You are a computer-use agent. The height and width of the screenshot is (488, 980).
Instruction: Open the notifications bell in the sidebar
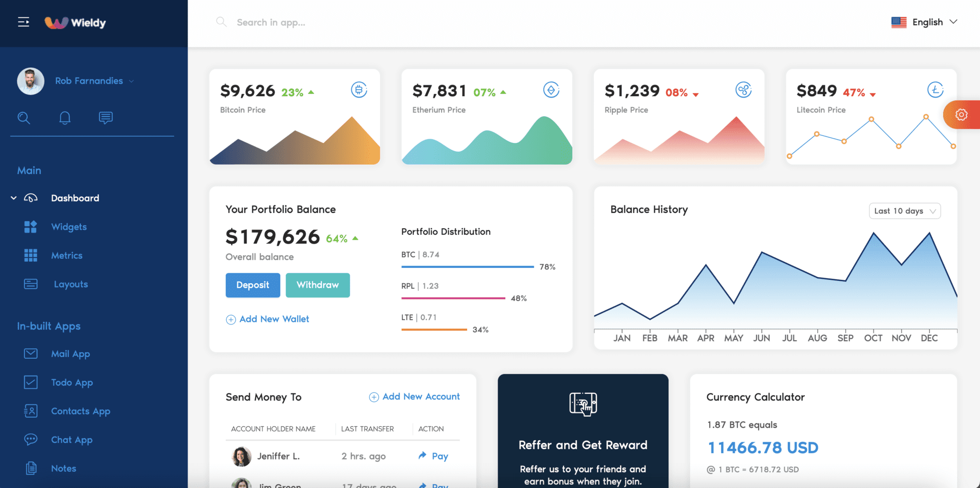point(65,118)
